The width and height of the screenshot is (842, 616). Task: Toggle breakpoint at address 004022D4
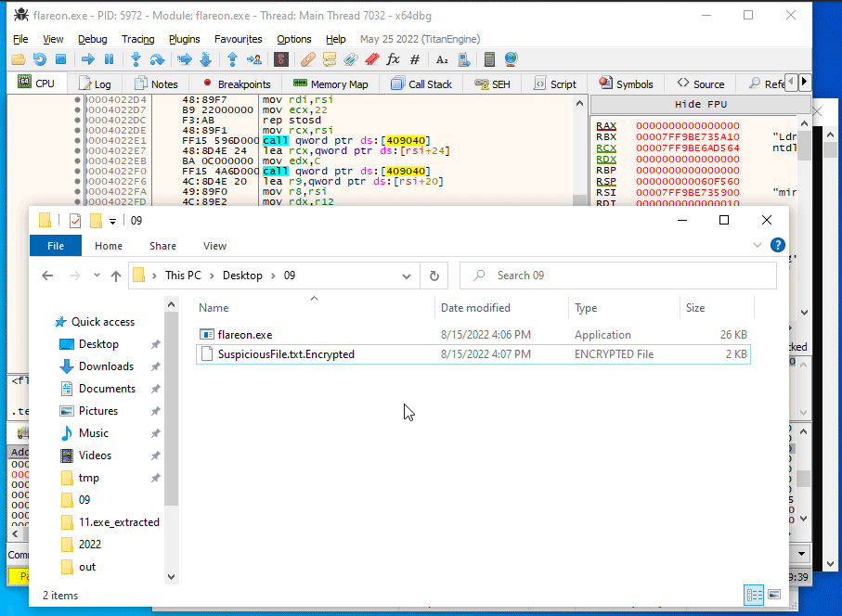77,100
